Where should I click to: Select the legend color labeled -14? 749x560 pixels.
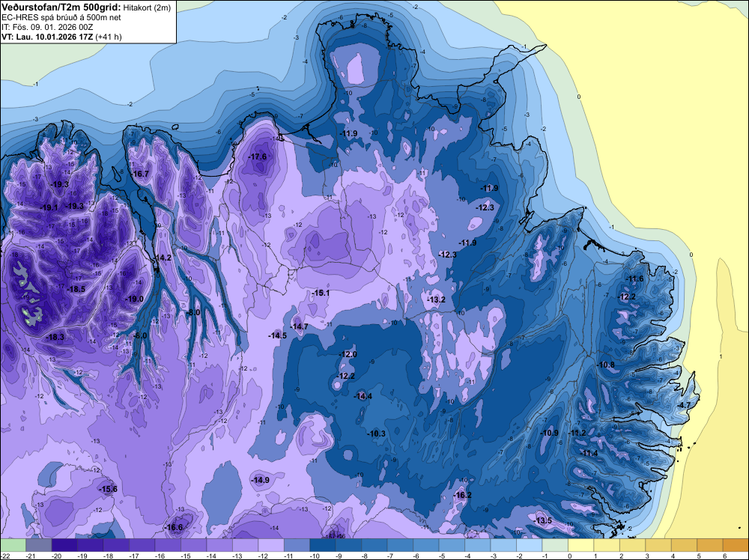219,545
